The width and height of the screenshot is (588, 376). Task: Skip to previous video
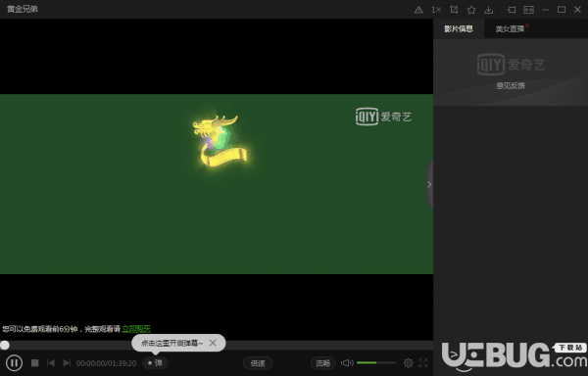coord(51,362)
